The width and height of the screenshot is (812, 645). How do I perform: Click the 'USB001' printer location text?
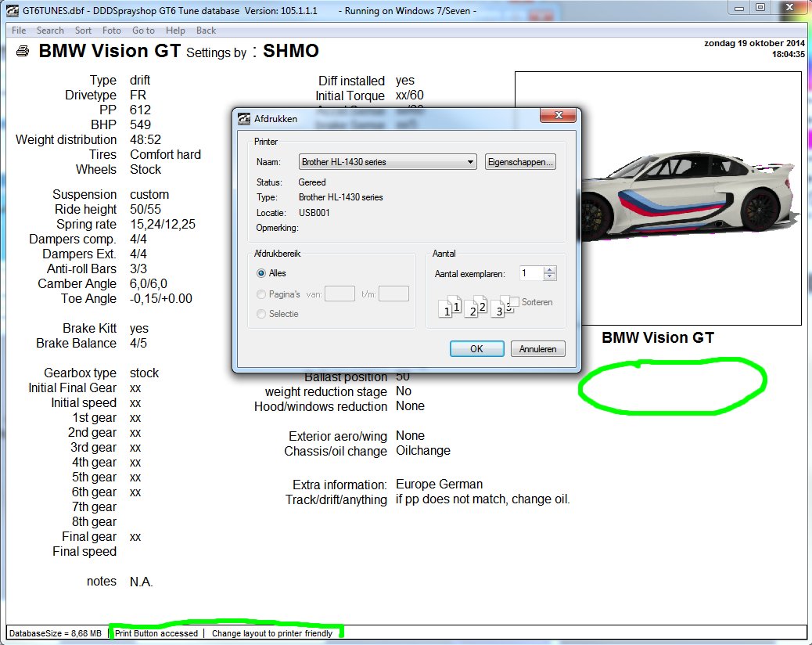(314, 212)
